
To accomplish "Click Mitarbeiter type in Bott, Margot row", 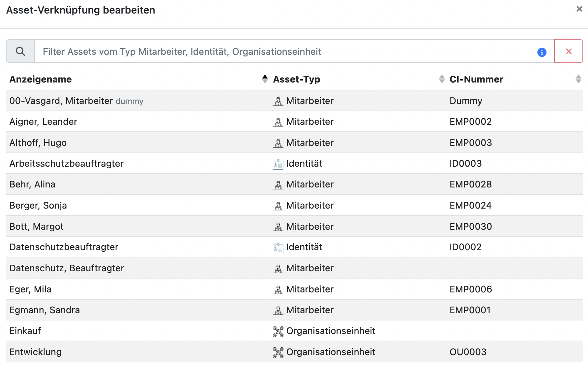I will coord(310,226).
